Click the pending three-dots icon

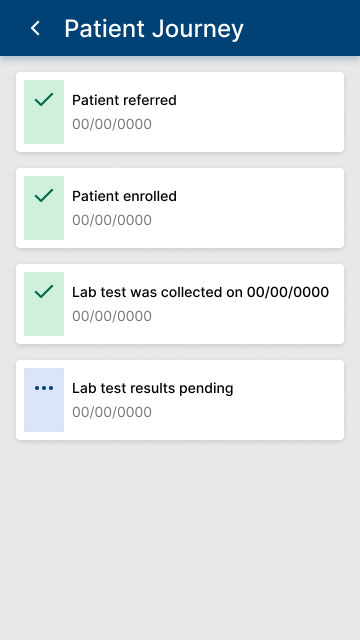click(44, 388)
